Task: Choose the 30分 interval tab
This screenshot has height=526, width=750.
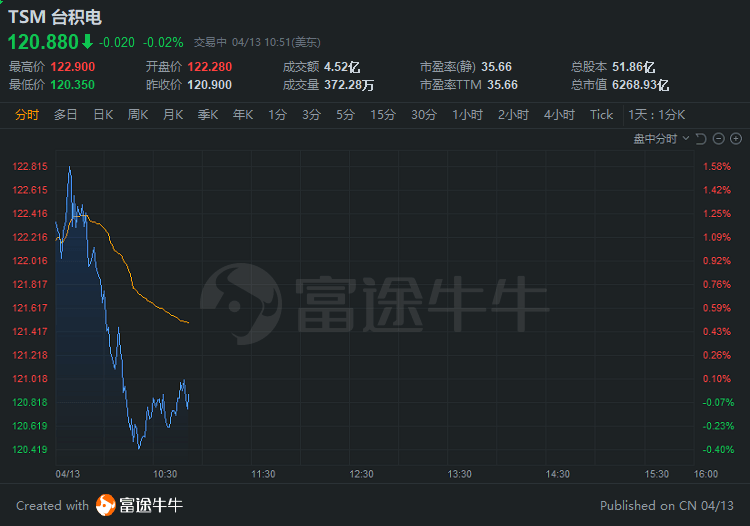Action: 424,115
